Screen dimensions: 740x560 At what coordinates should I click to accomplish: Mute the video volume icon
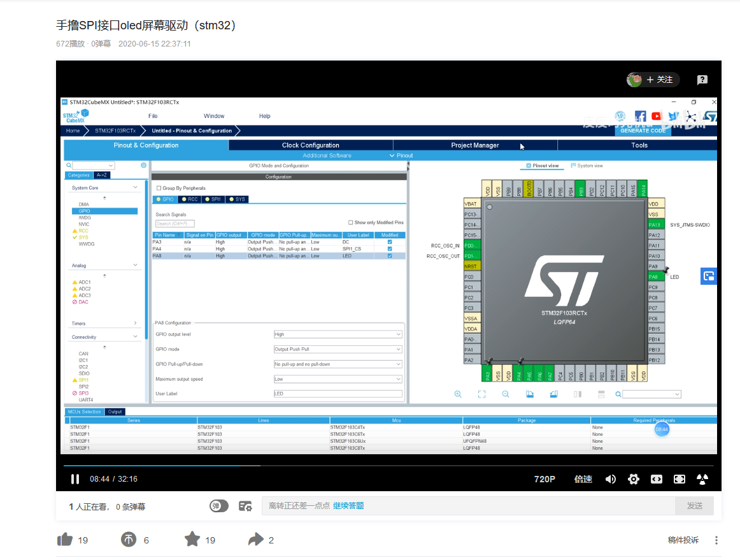(x=610, y=479)
